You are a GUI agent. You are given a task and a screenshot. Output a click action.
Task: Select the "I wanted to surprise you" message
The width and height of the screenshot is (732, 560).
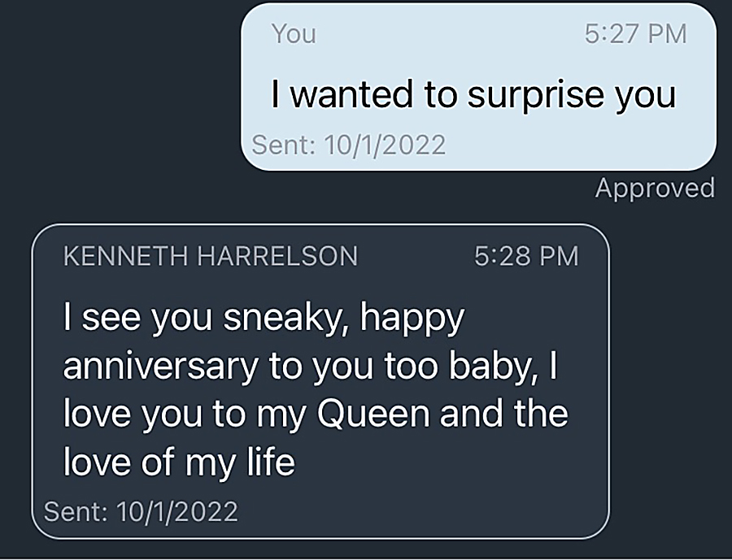[x=473, y=95]
